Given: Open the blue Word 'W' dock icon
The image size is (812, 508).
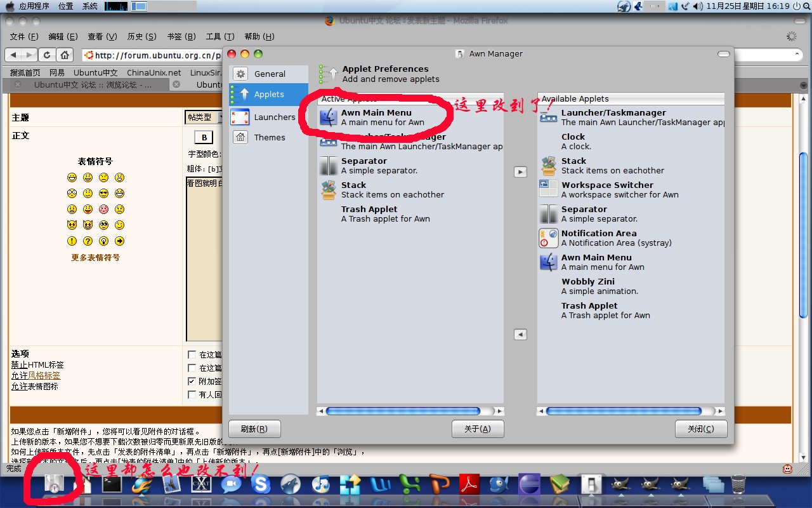Looking at the screenshot, I should click(x=380, y=485).
